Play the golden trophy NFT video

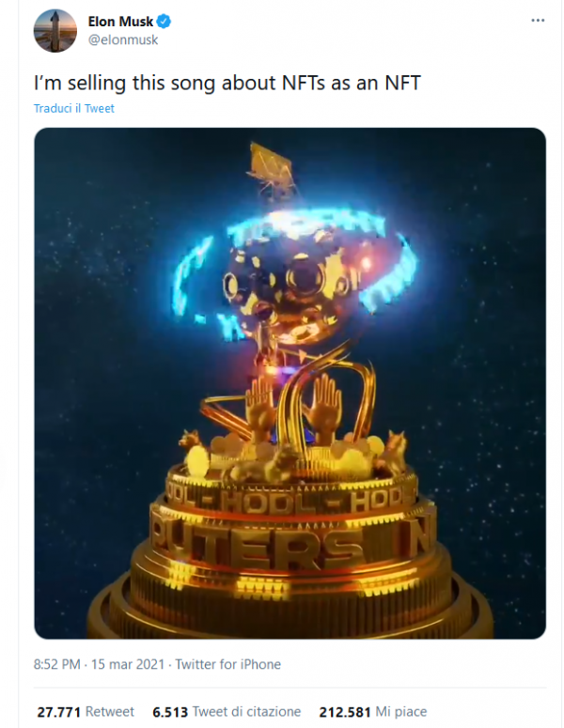(290, 383)
